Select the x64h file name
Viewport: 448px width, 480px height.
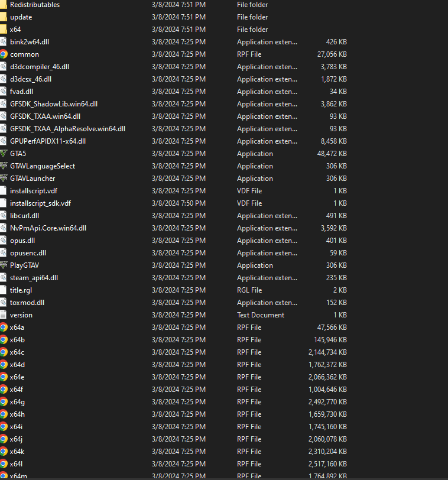(x=17, y=414)
